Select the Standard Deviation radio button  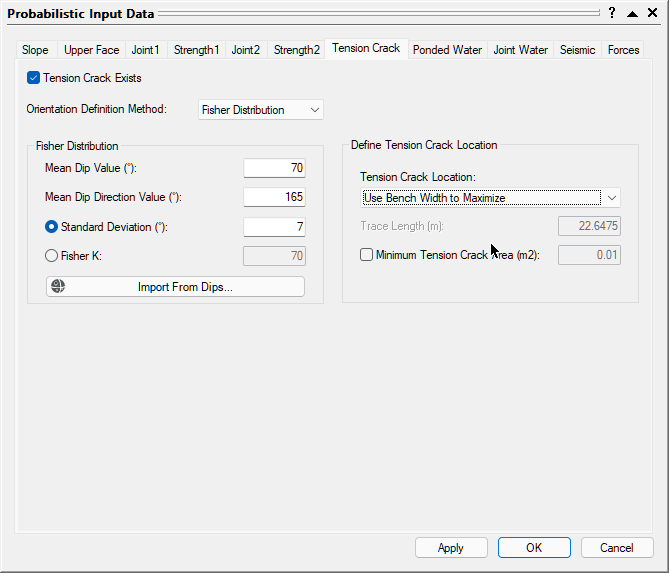click(x=52, y=227)
